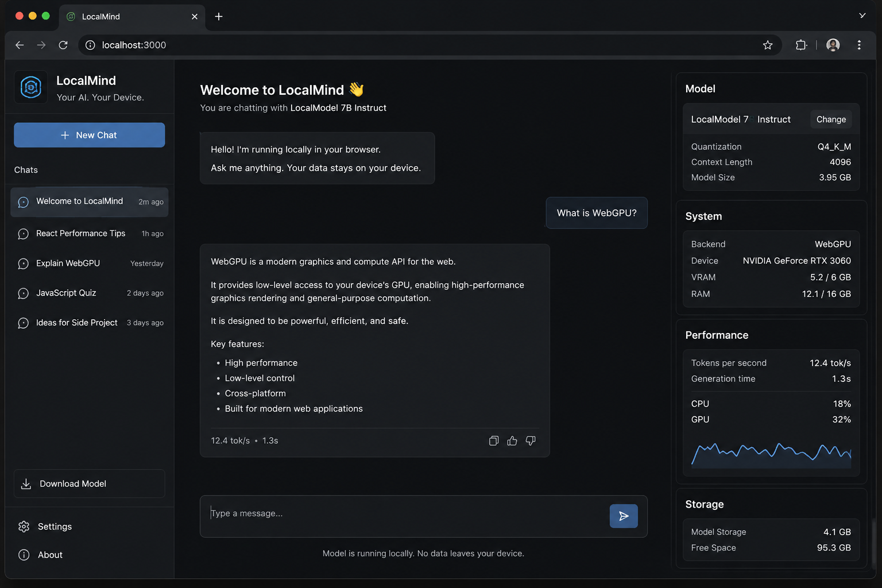Click the About info icon
The width and height of the screenshot is (882, 588).
tap(24, 555)
